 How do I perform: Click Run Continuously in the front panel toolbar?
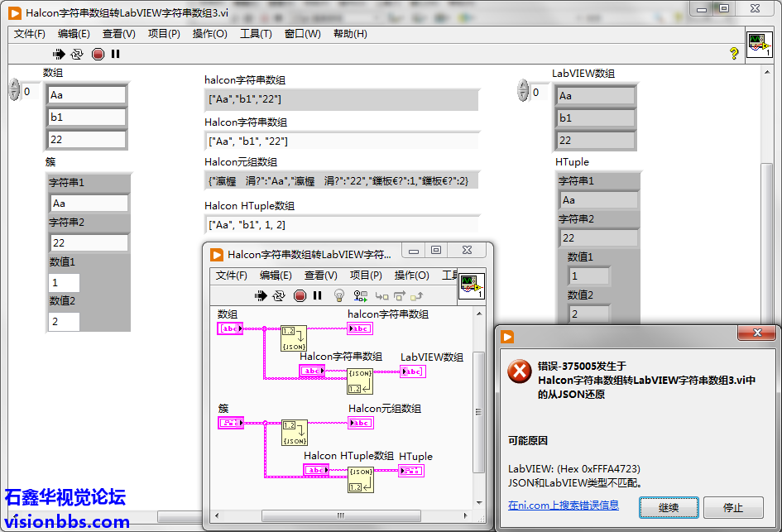(77, 54)
